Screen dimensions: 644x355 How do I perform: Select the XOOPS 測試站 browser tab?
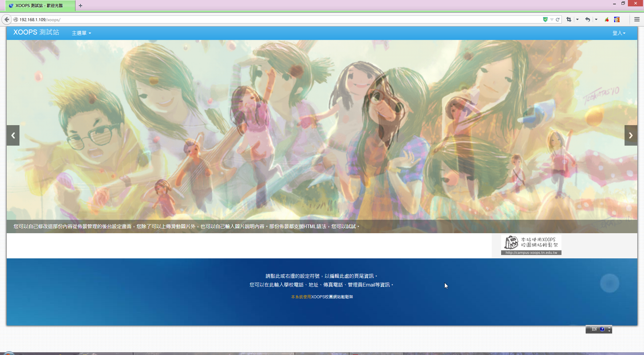(40, 6)
